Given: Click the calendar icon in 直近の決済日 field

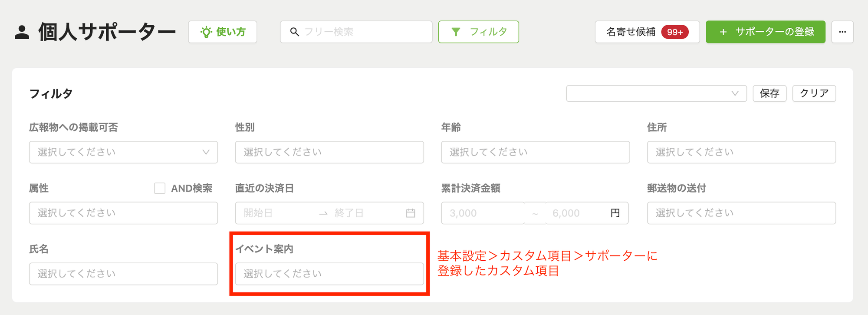Looking at the screenshot, I should (411, 213).
